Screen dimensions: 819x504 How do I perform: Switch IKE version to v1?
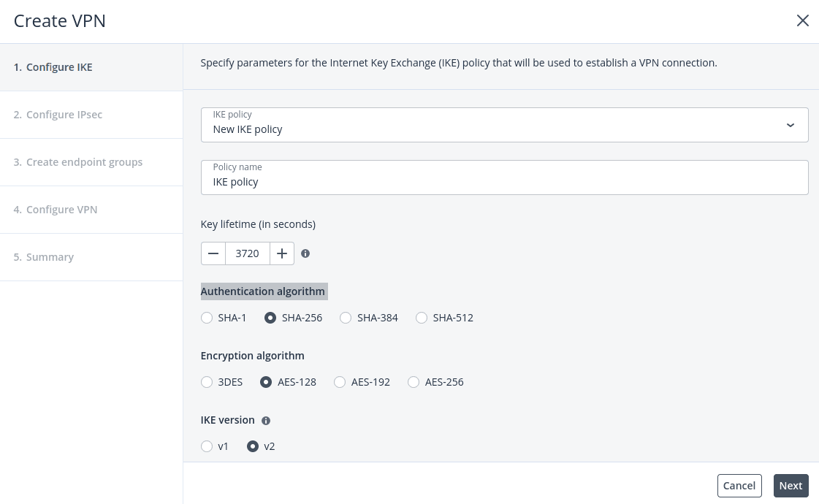pos(207,446)
